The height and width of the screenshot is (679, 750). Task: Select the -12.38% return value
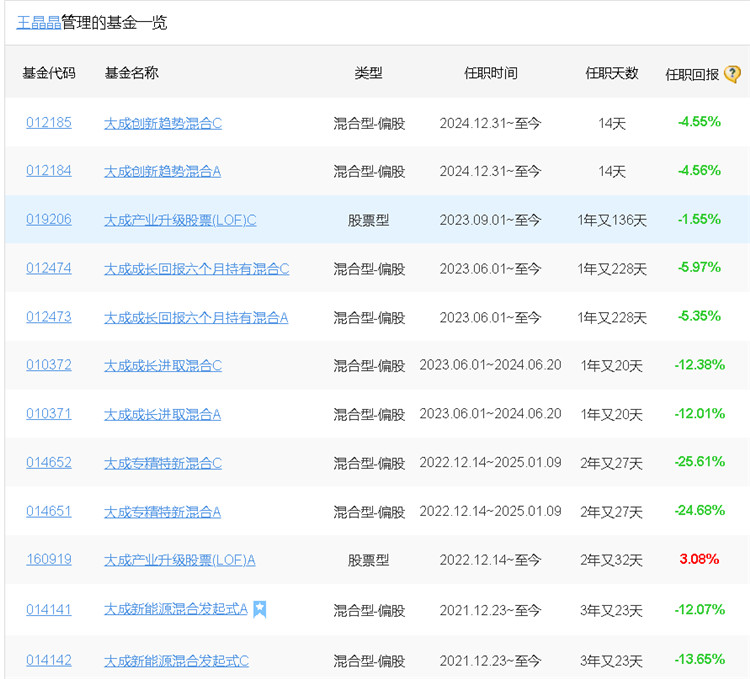pyautogui.click(x=700, y=365)
